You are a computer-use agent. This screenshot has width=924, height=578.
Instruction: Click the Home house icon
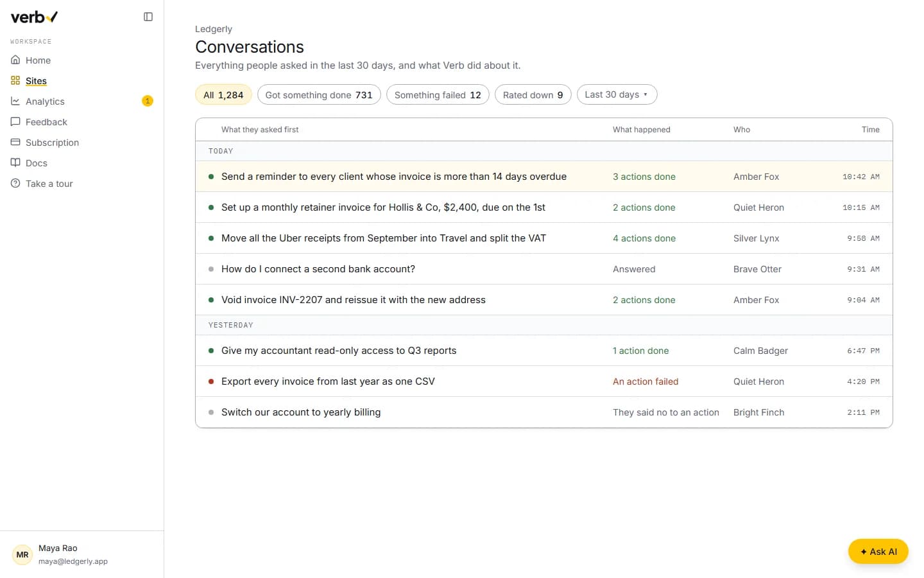click(x=15, y=60)
